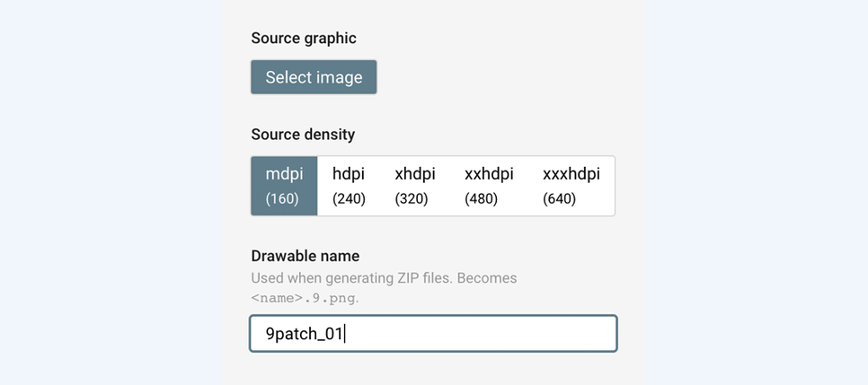Click the Source graphic heading

(304, 38)
